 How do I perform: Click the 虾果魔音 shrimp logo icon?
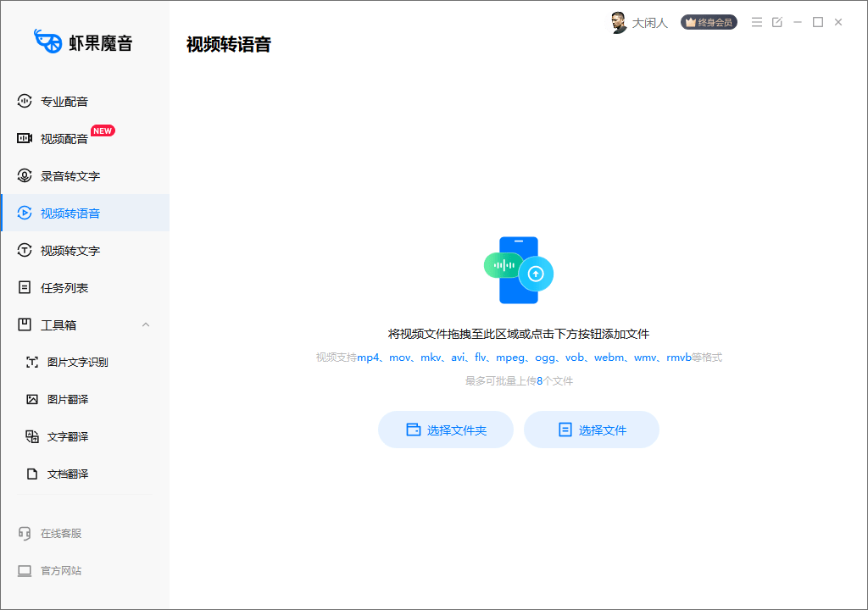click(47, 42)
